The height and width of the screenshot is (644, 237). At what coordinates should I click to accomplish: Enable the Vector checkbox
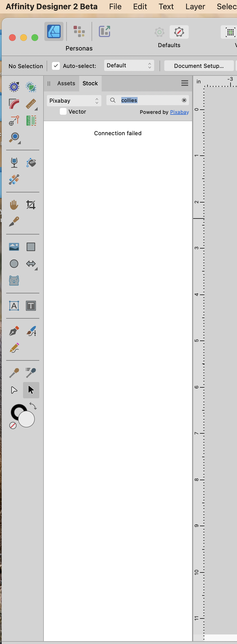point(63,112)
